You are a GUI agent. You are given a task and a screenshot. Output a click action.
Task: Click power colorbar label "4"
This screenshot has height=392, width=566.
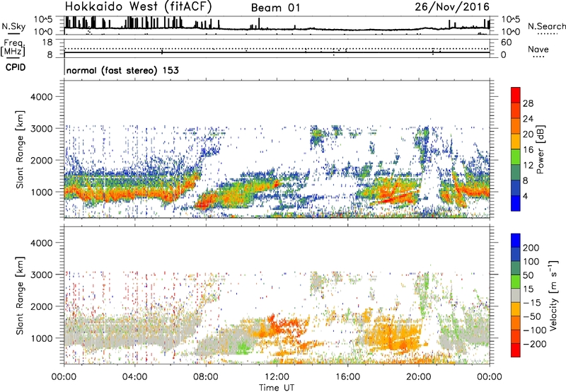526,196
